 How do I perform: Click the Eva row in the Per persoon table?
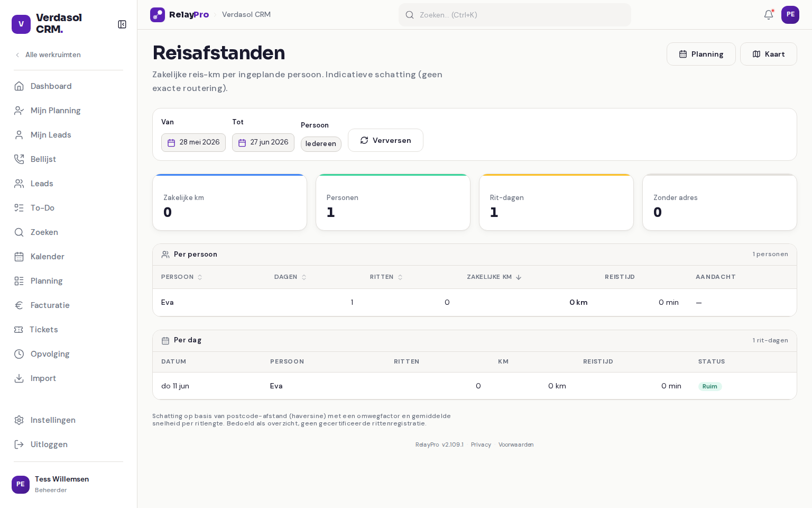pos(475,303)
